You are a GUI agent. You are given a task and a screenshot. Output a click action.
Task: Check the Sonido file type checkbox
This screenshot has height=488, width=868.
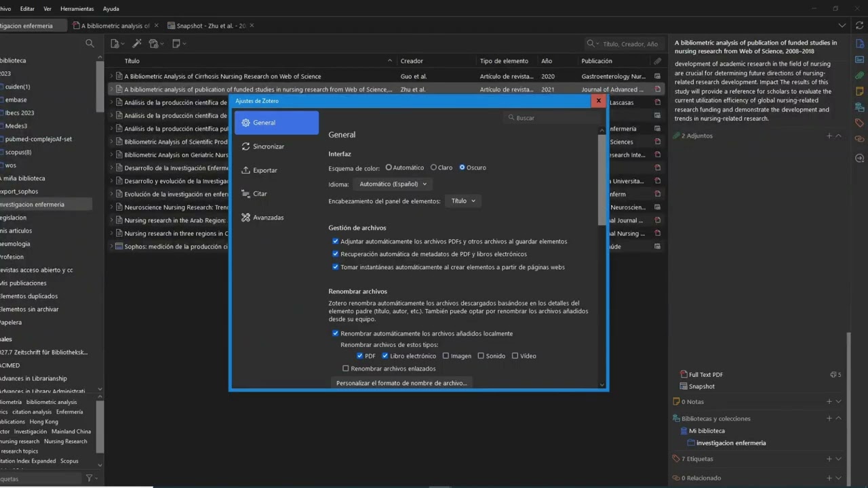point(481,356)
